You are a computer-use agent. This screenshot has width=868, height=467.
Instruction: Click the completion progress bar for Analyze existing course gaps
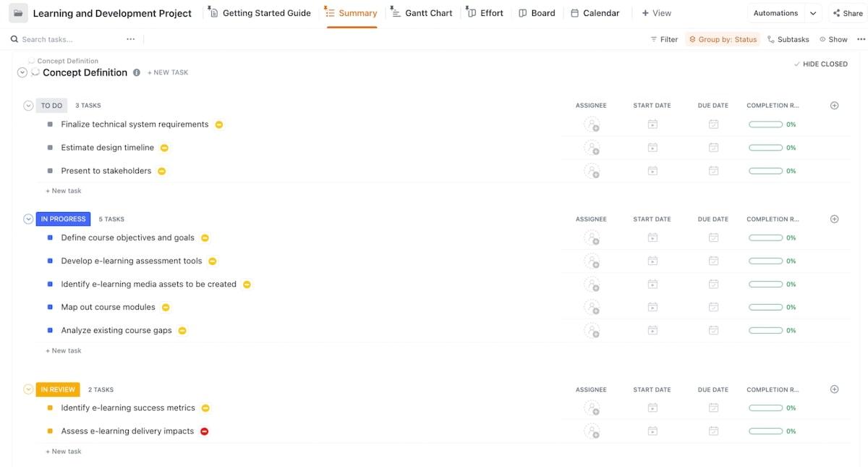pyautogui.click(x=765, y=330)
